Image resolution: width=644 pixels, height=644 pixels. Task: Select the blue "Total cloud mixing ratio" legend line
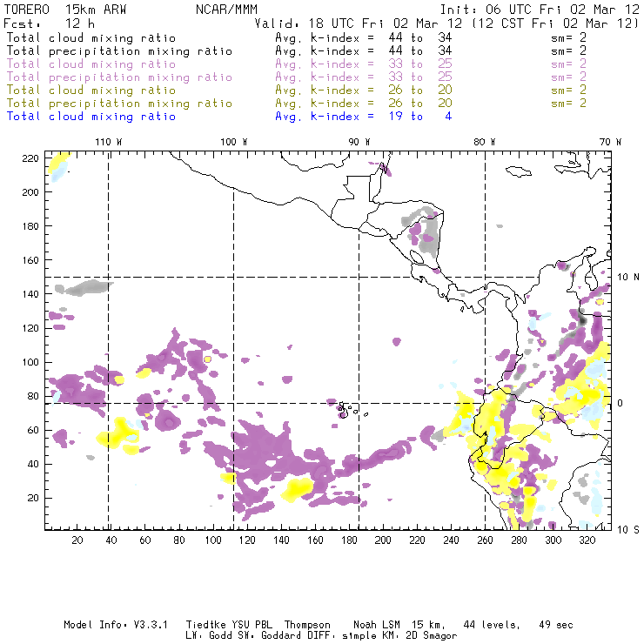tap(91, 117)
